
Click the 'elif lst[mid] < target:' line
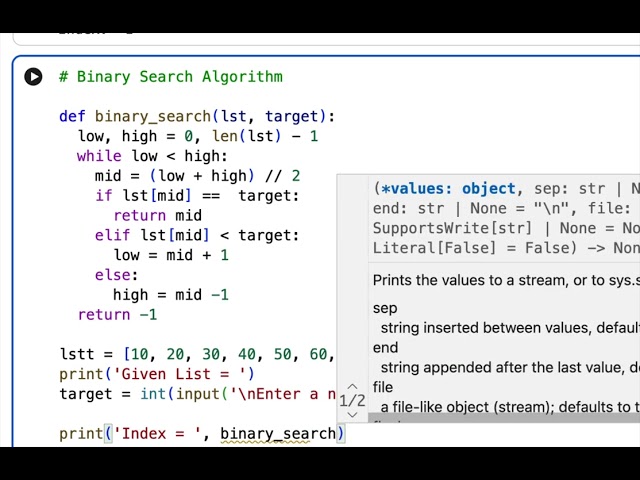pos(197,236)
